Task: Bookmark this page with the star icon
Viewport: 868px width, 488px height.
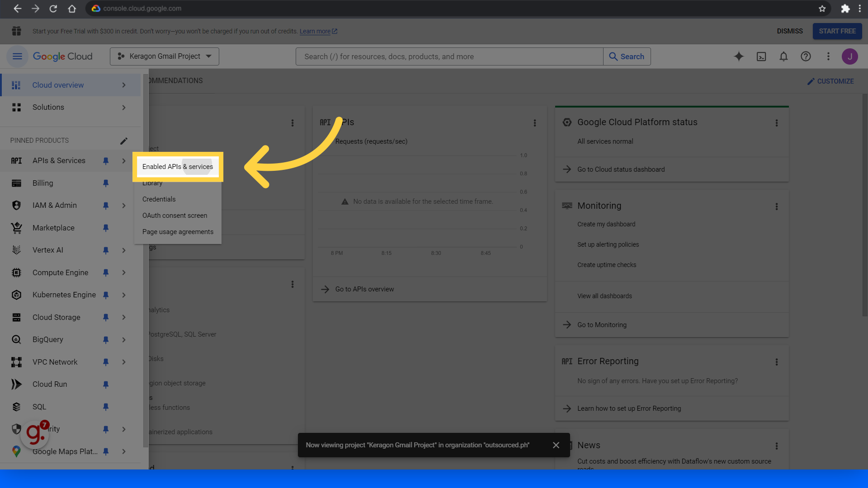Action: point(822,9)
